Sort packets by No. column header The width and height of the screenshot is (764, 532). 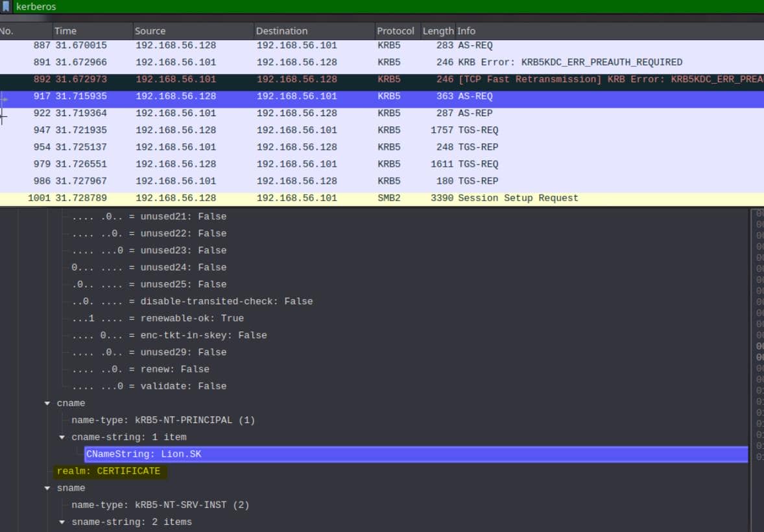[x=25, y=30]
